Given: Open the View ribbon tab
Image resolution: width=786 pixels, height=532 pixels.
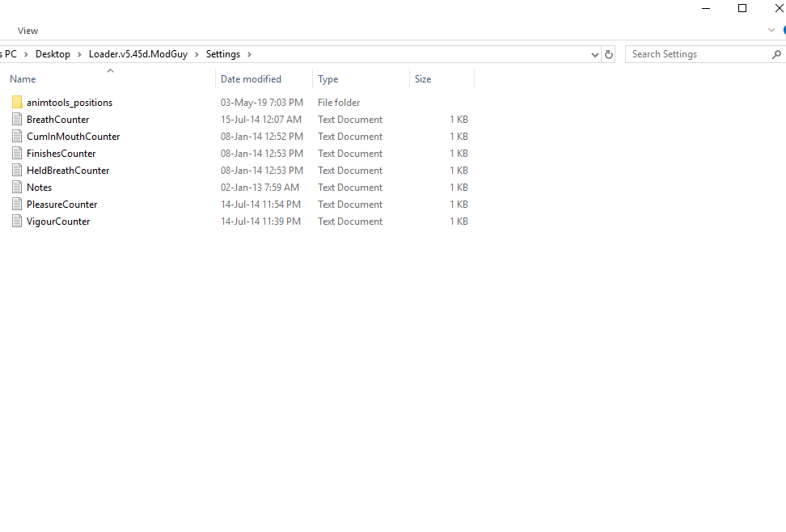Looking at the screenshot, I should [x=27, y=31].
